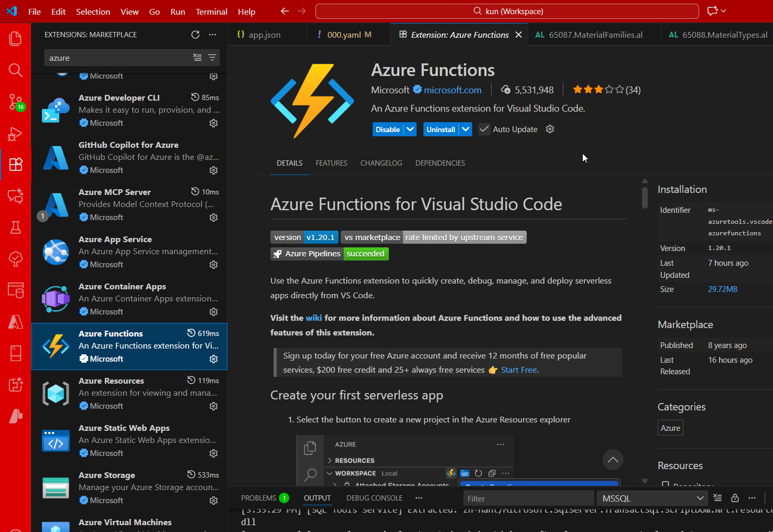Open the Testing flask icon

[16, 227]
